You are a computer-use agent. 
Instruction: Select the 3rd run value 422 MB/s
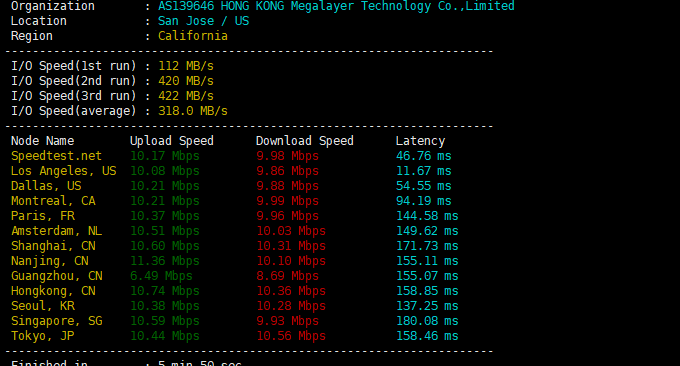point(186,96)
